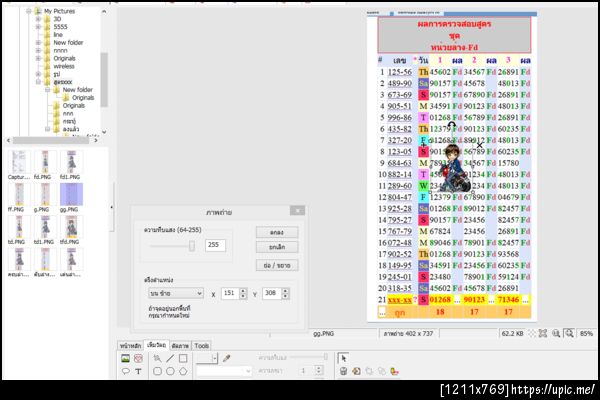Click the greyed copy object icon
The image size is (600, 400).
369,371
